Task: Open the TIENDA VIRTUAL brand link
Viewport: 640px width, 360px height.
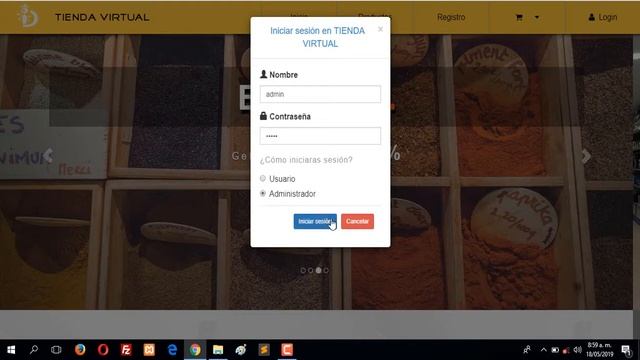Action: (x=102, y=17)
